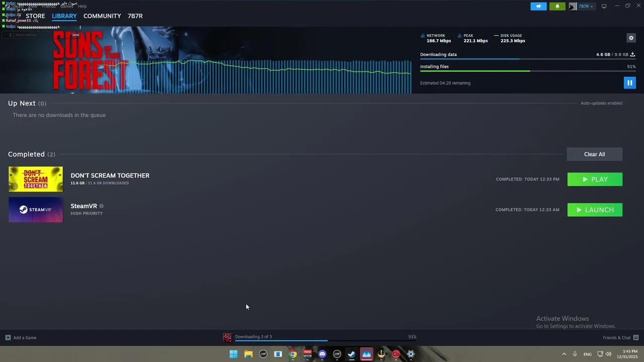Open the Help menu
This screenshot has height=362, width=644.
click(82, 6)
